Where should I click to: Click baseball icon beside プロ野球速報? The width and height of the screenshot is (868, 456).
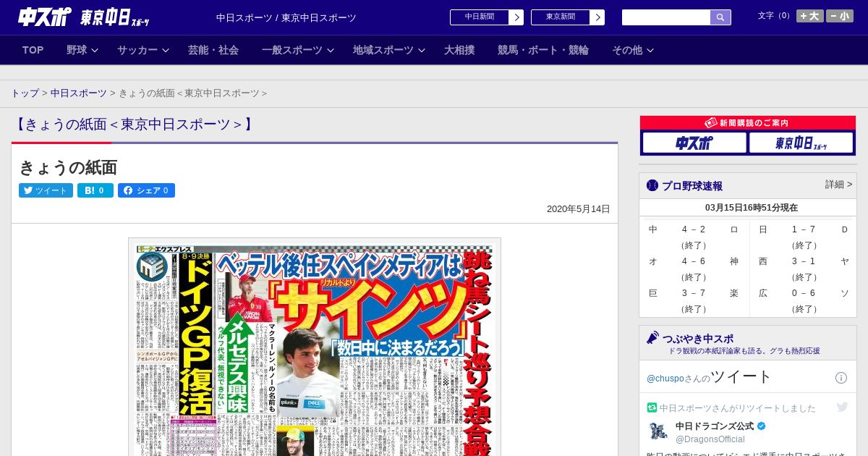[x=652, y=186]
